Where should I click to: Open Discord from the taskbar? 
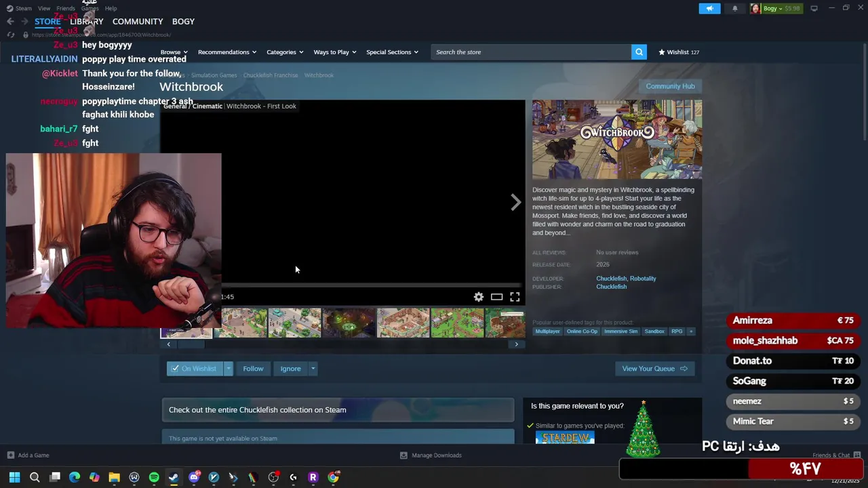(x=194, y=477)
